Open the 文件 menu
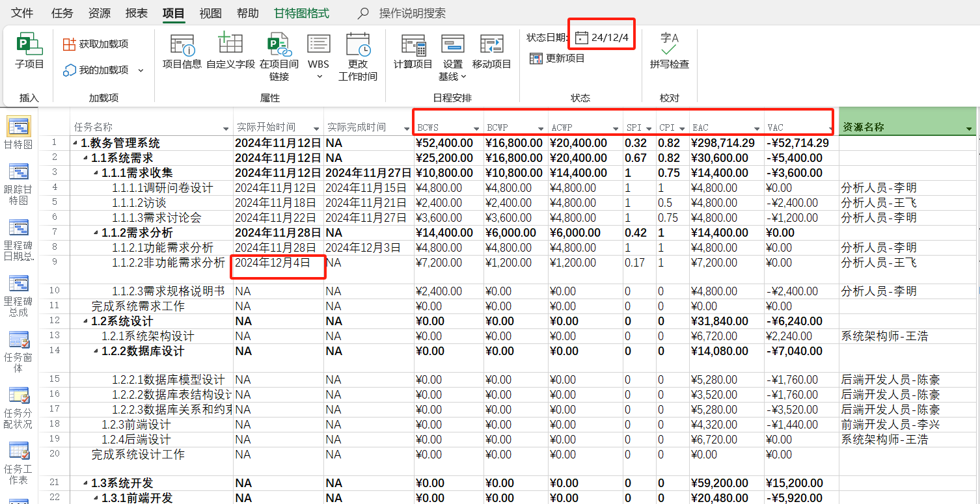This screenshot has height=504, width=980. click(22, 13)
